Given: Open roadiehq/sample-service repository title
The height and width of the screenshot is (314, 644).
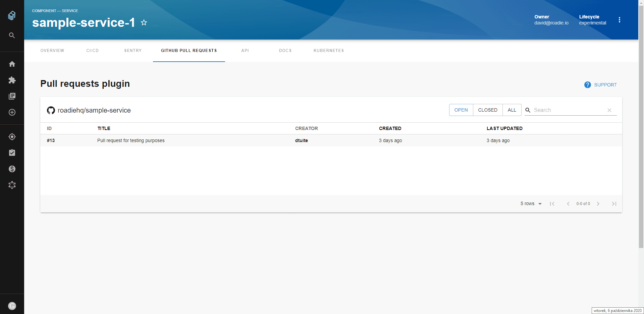Looking at the screenshot, I should [94, 110].
